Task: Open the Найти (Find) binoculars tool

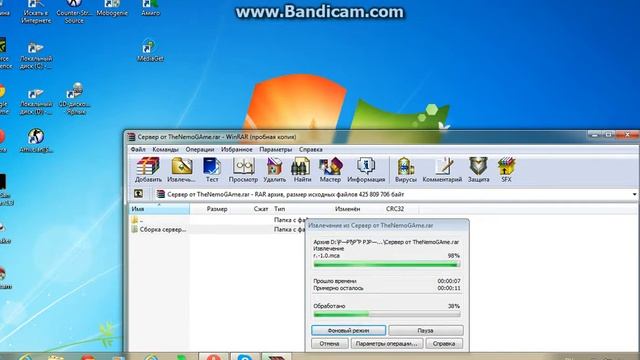Action: click(x=302, y=169)
